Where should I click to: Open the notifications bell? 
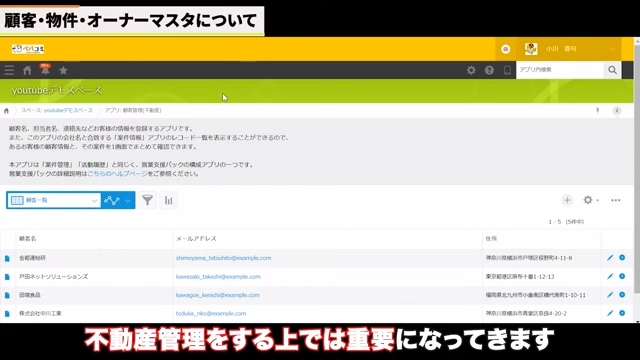pos(45,70)
